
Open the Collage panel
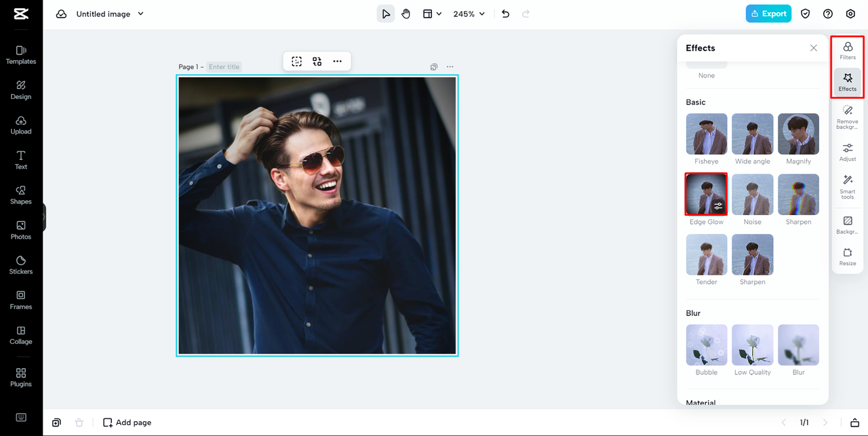[x=21, y=335]
